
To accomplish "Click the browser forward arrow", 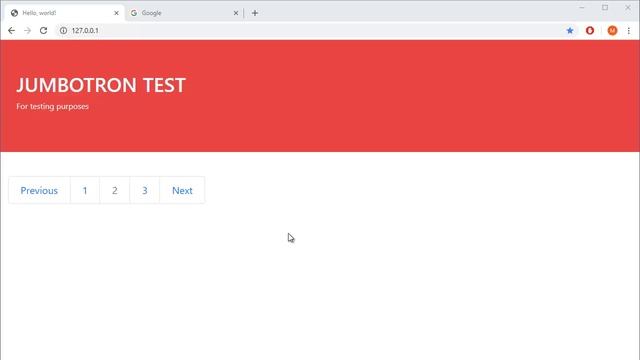I will point(27,31).
